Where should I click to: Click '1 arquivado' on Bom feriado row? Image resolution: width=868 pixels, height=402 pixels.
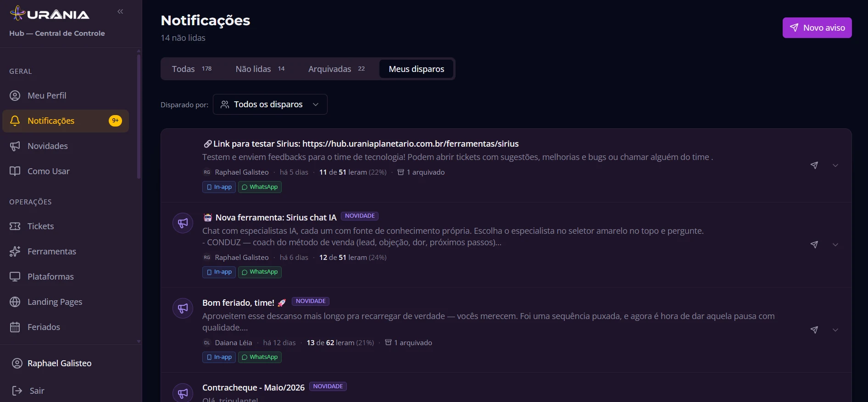click(408, 342)
